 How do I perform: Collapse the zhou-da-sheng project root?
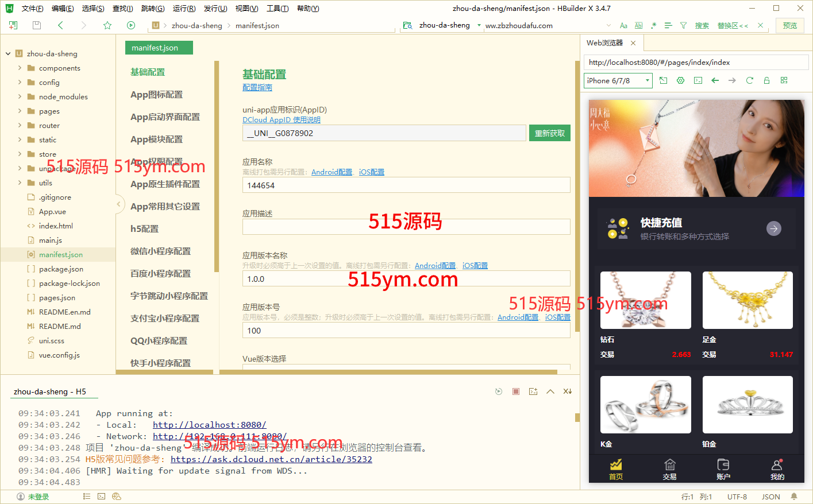tap(8, 53)
